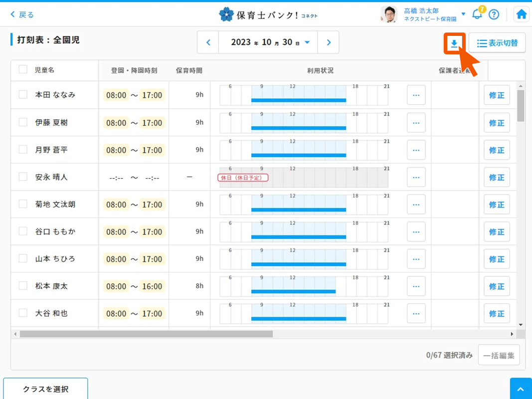532x399 pixels.
Task: Click 表示切替 to switch the view
Action: pyautogui.click(x=497, y=43)
